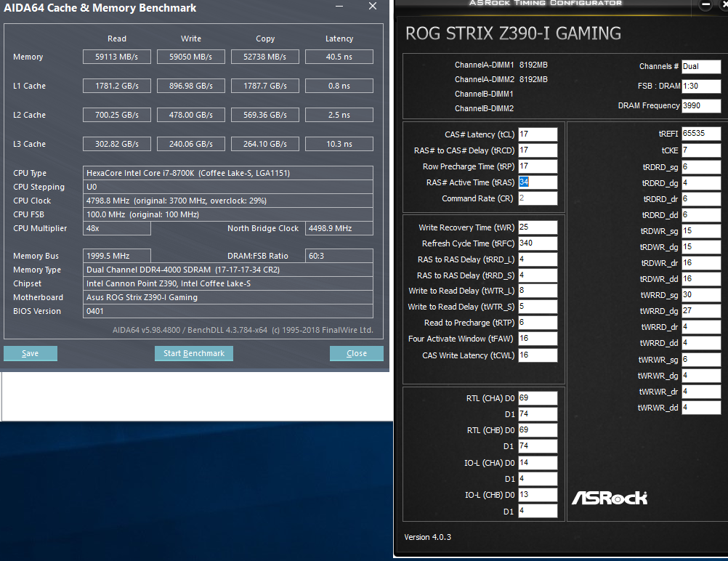Click the FSB : DRAM field 1:30
This screenshot has width=728, height=561.
coord(701,86)
